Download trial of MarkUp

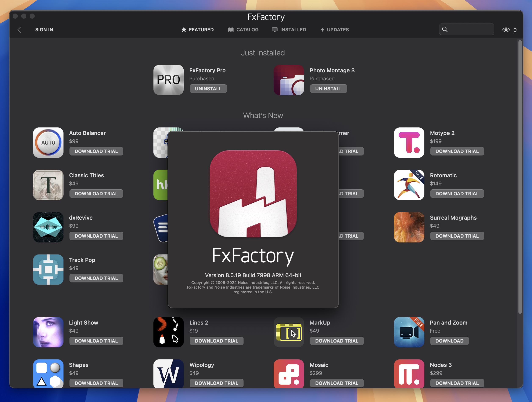click(337, 341)
